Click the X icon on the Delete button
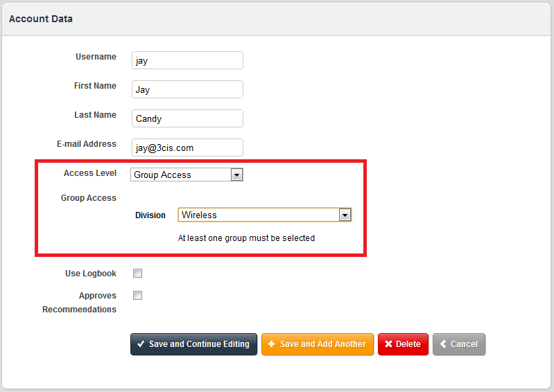 tap(389, 344)
